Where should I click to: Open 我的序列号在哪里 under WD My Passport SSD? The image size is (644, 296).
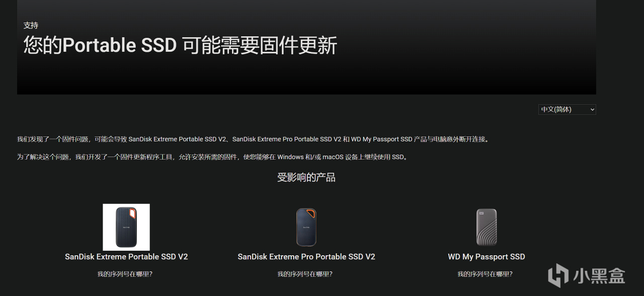click(x=485, y=274)
